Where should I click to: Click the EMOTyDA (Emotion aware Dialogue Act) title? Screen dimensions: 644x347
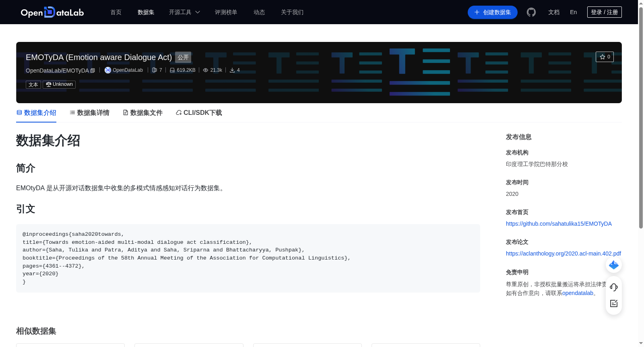99,57
